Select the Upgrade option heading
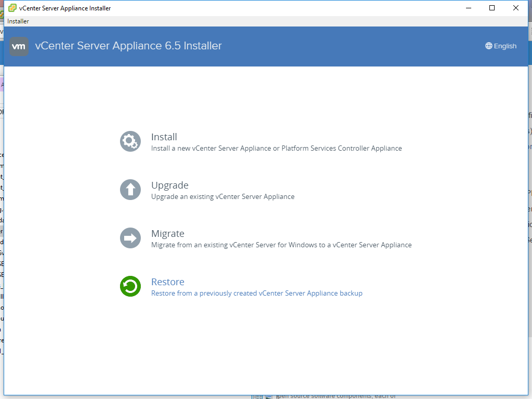Screen dimensions: 532x399 (170, 185)
